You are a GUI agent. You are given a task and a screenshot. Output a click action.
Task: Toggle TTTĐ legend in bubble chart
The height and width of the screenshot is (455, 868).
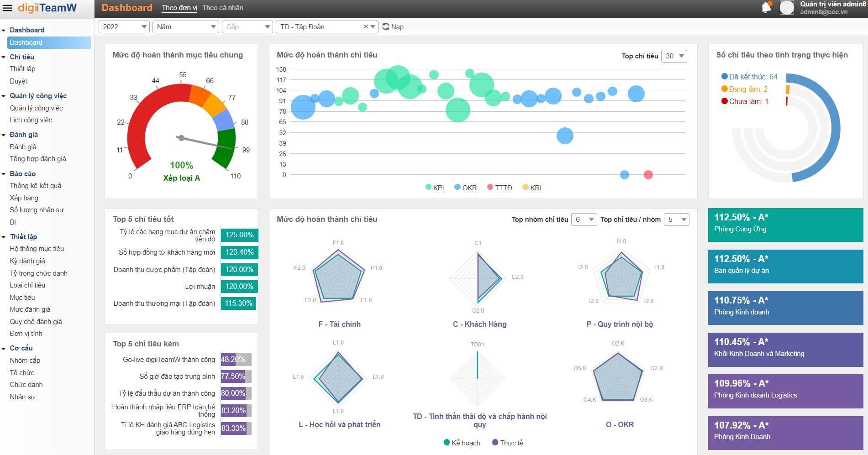[500, 188]
